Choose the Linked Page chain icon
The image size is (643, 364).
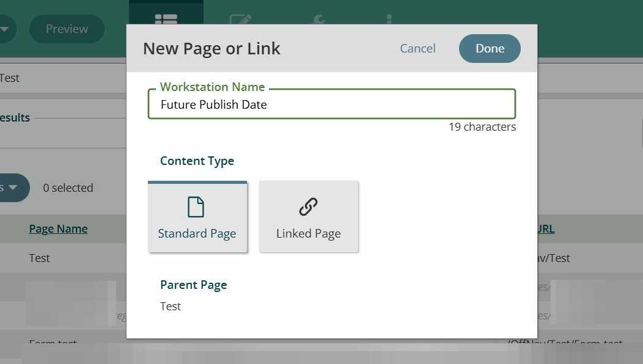[x=308, y=208]
